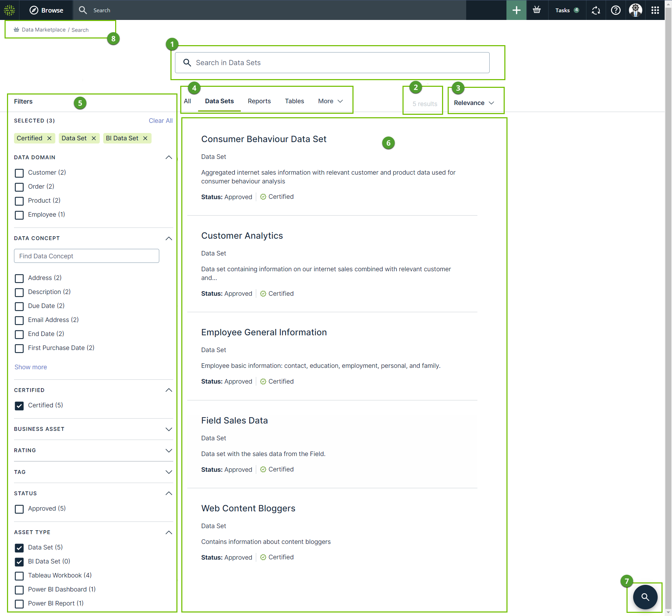Remove the BI Data Set filter chip
Screen dimensions: 672x616
(145, 138)
